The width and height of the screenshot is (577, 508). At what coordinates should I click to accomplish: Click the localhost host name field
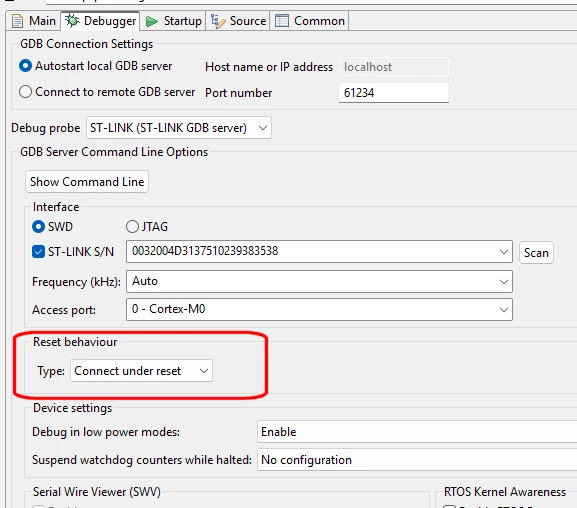[393, 67]
